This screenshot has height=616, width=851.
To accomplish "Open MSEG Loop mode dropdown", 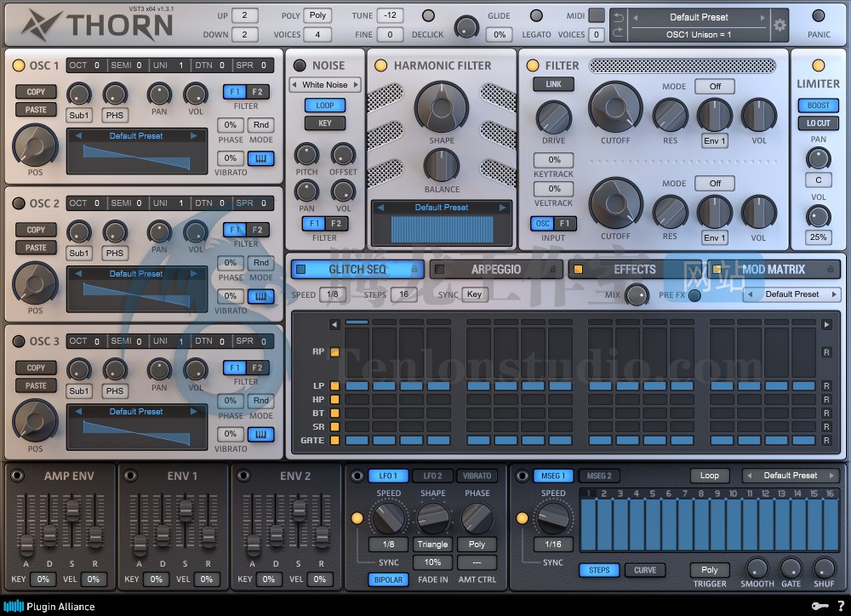I will 710,476.
